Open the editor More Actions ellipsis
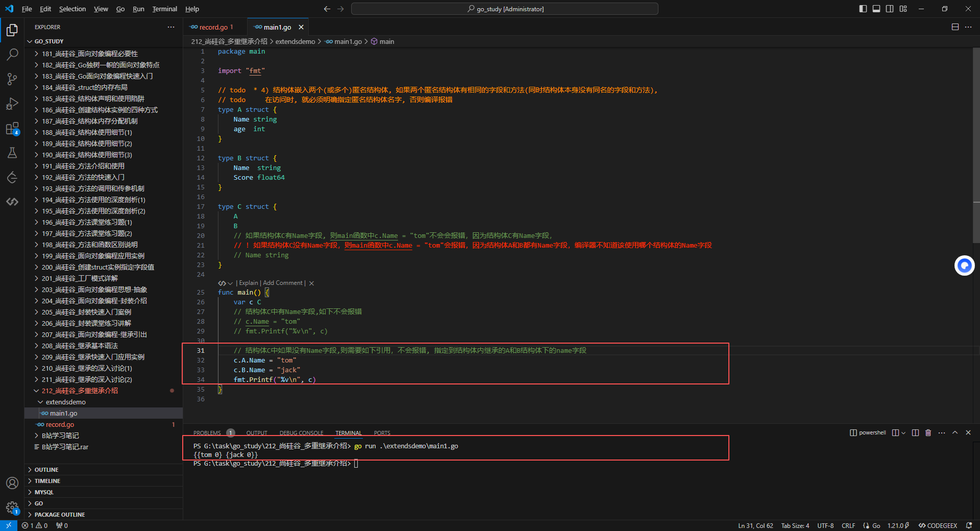This screenshot has width=980, height=531. coord(968,27)
